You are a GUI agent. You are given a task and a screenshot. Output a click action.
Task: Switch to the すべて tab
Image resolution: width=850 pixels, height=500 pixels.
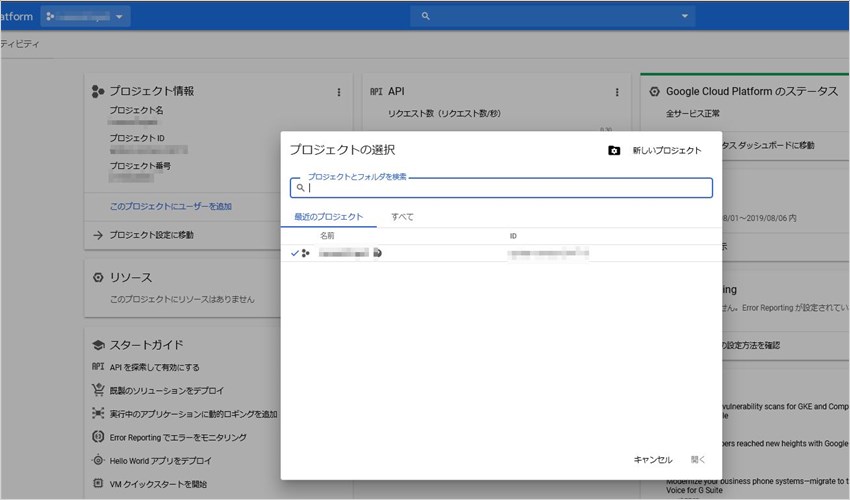coord(402,217)
